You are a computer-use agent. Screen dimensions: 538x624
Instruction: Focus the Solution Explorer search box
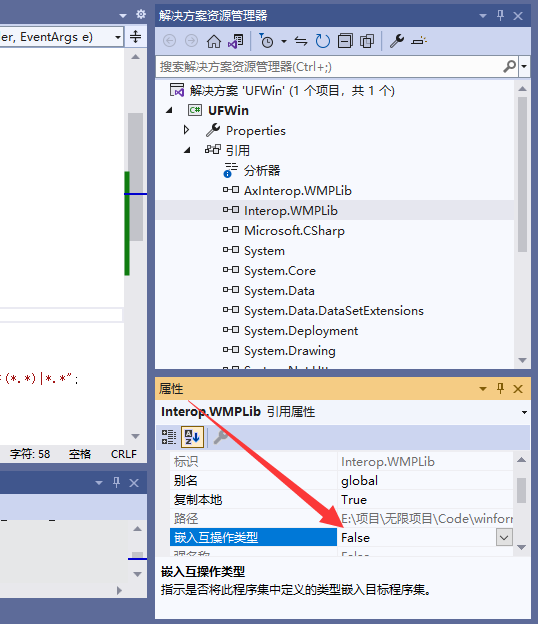pos(330,66)
